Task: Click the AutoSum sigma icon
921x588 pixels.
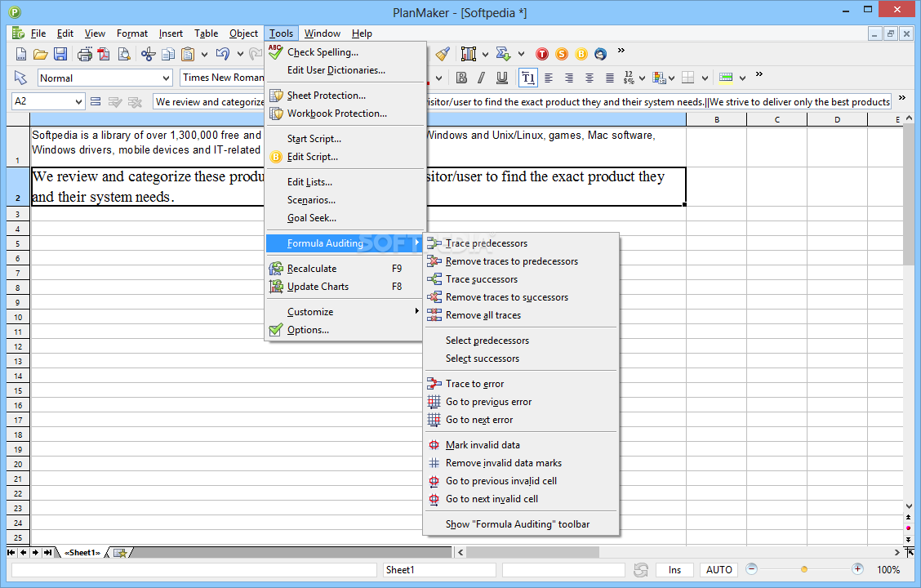Action: coord(503,55)
